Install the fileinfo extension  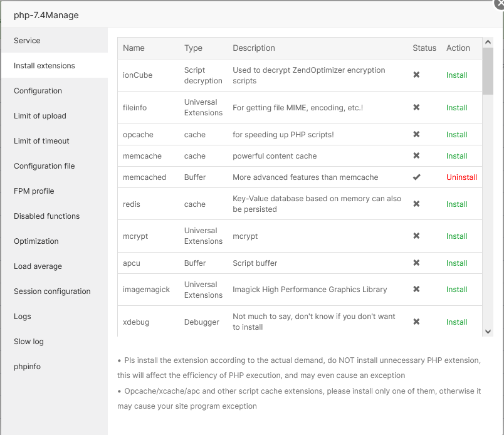(456, 108)
